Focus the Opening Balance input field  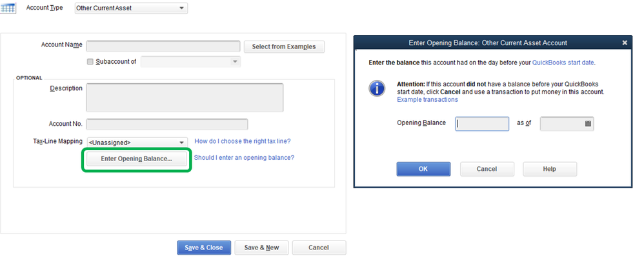(x=482, y=123)
